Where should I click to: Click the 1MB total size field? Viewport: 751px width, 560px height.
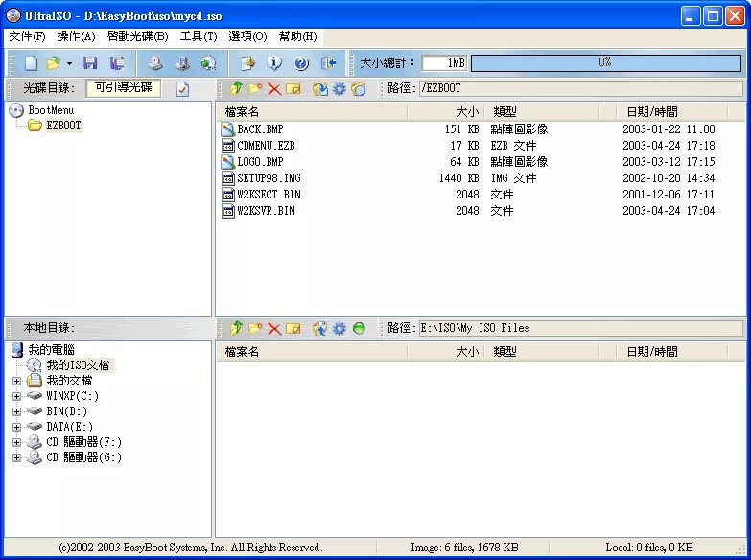pyautogui.click(x=444, y=62)
